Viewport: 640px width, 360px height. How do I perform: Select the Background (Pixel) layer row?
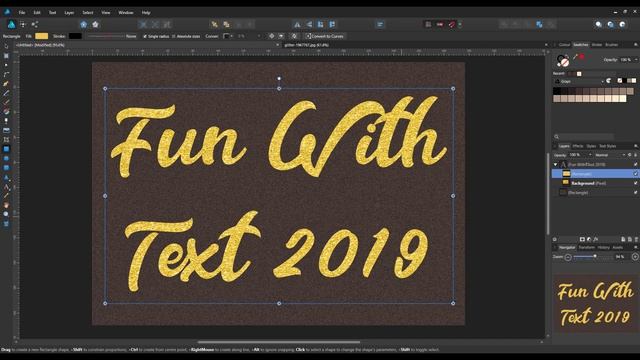[x=595, y=183]
